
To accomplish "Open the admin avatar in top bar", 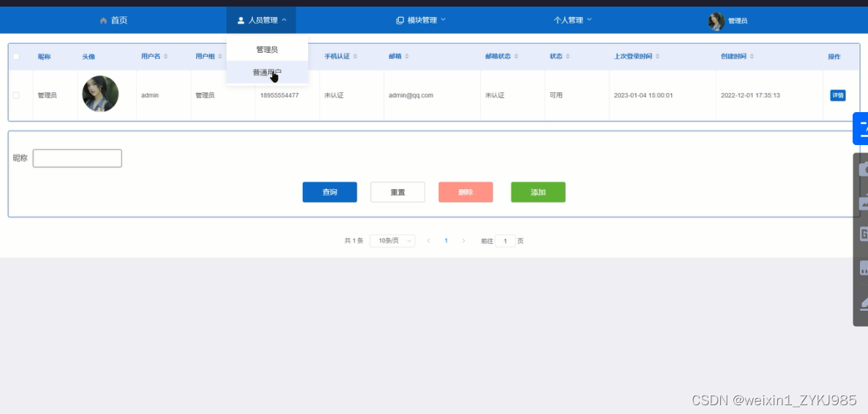I will click(717, 21).
